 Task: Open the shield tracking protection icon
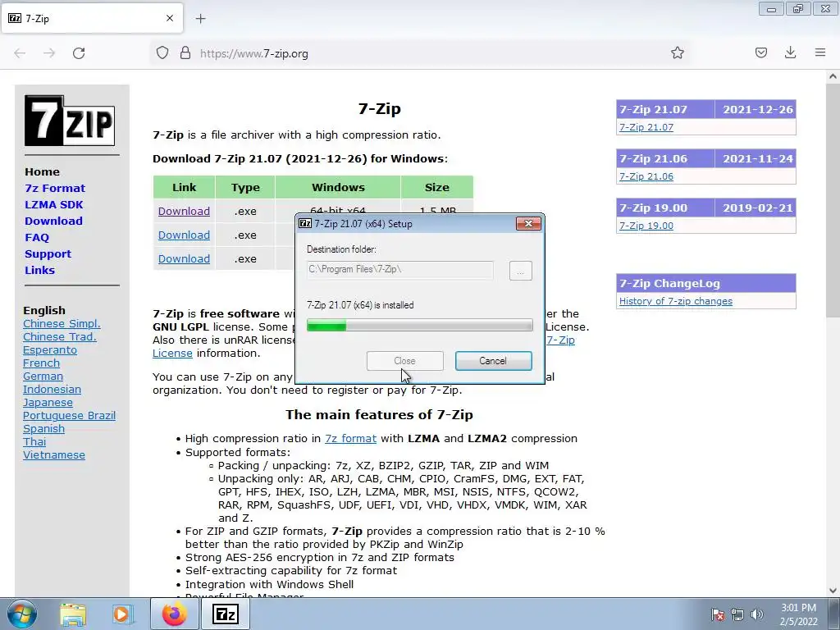tap(162, 53)
